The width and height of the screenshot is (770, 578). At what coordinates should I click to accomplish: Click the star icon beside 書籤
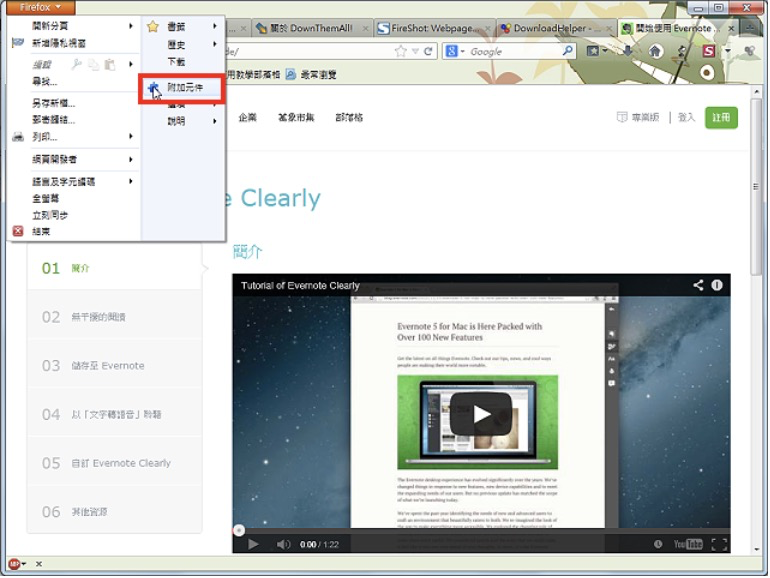click(153, 27)
